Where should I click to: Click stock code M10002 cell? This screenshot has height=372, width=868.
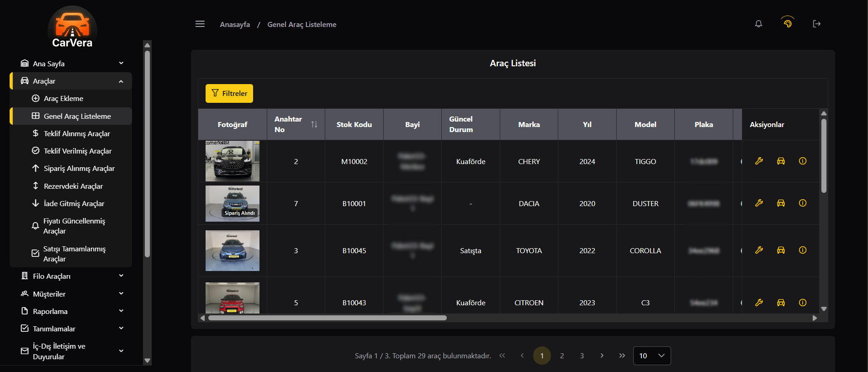[x=354, y=161]
